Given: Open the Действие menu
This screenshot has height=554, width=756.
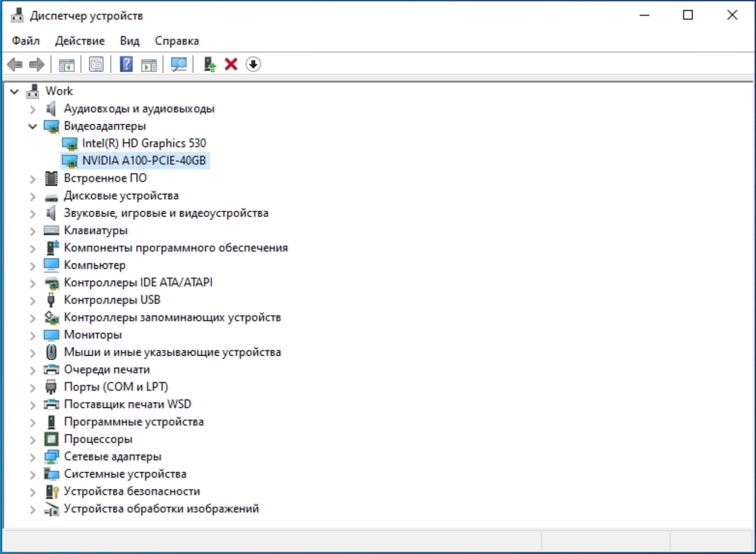Looking at the screenshot, I should click(80, 41).
